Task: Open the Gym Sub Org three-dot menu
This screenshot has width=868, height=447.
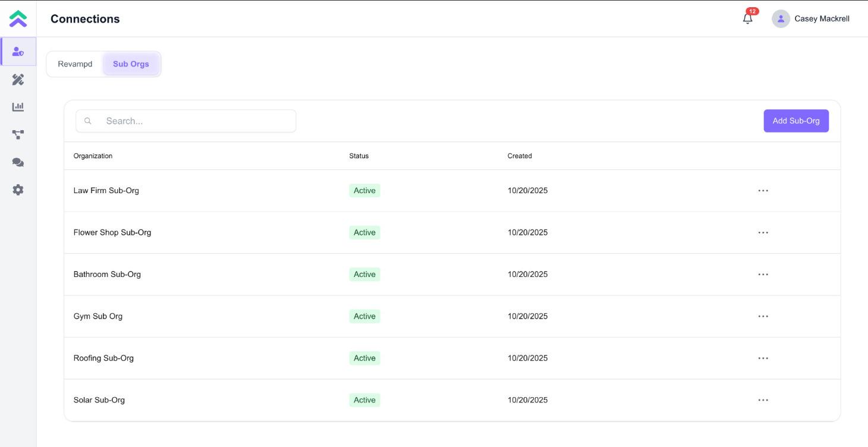Action: 763,316
